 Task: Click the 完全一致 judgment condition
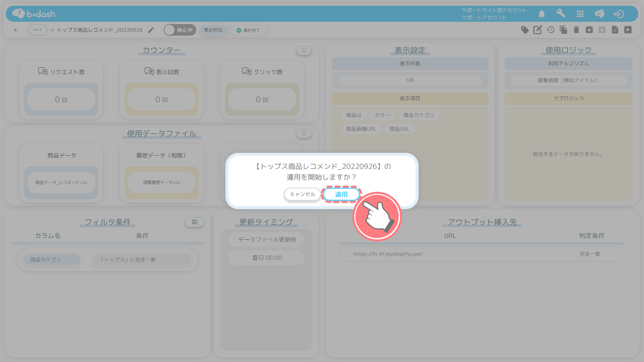click(590, 254)
